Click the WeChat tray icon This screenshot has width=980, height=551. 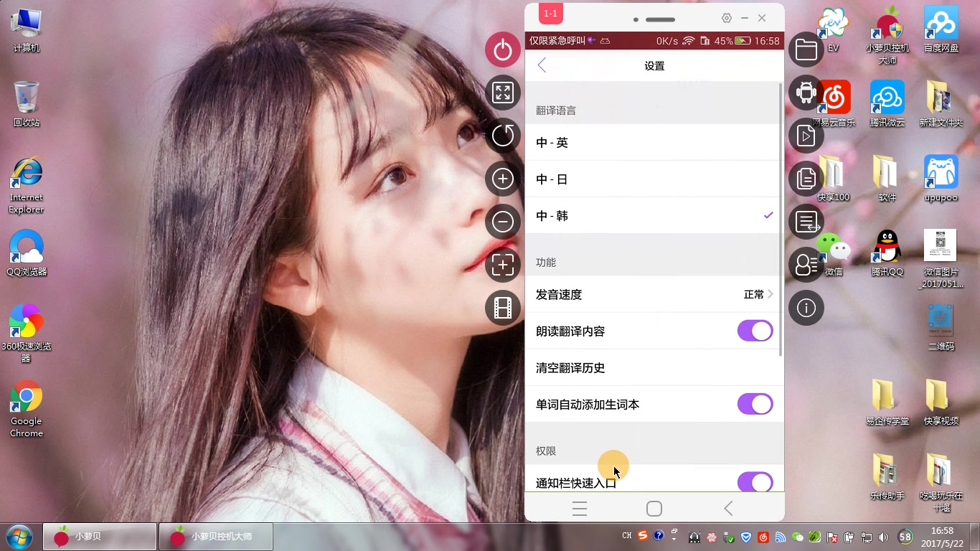click(798, 537)
